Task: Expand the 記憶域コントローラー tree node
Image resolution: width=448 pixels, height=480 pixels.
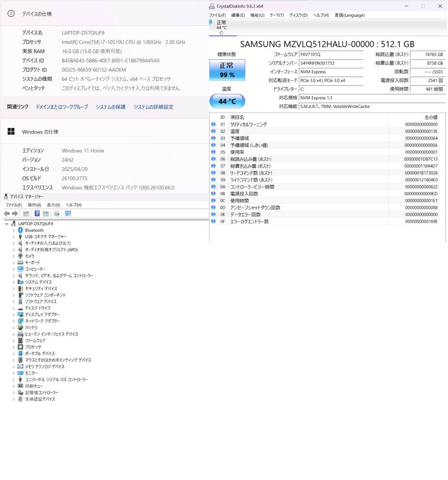Action: [14, 392]
